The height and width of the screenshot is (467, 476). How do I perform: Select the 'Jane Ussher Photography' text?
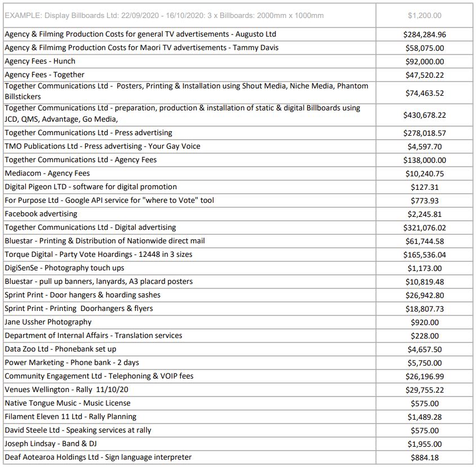[48, 322]
